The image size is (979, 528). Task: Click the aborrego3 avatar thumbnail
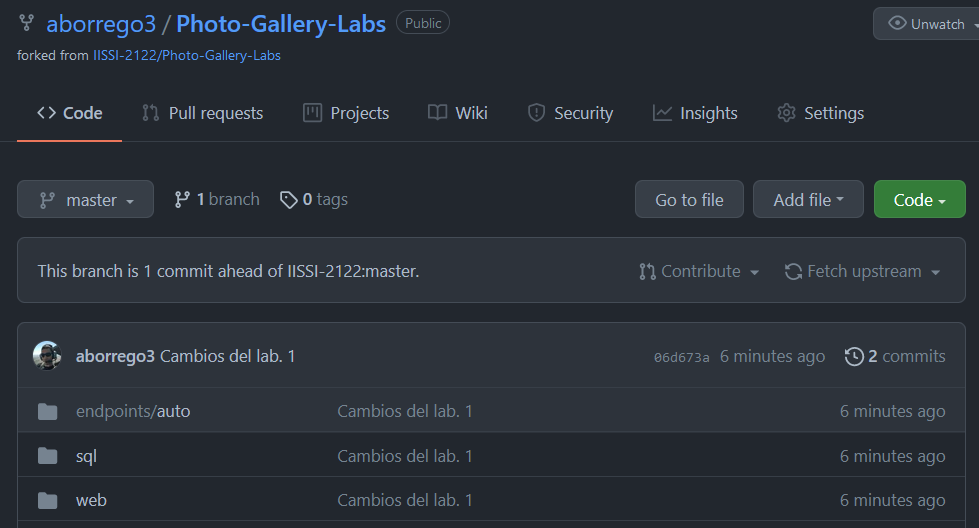point(47,356)
